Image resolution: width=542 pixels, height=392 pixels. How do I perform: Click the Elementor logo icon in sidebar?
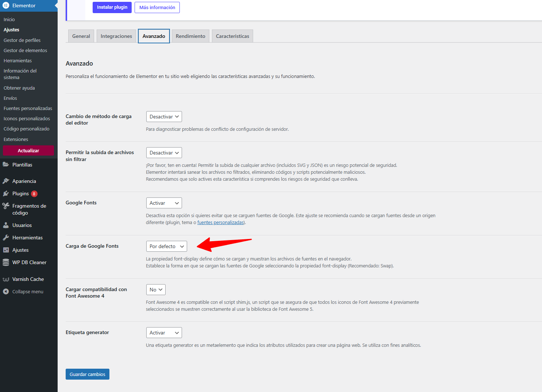point(6,5)
